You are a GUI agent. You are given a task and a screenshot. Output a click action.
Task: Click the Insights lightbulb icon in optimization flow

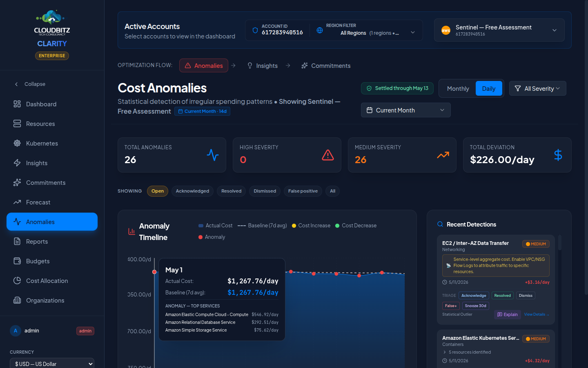[x=250, y=65]
